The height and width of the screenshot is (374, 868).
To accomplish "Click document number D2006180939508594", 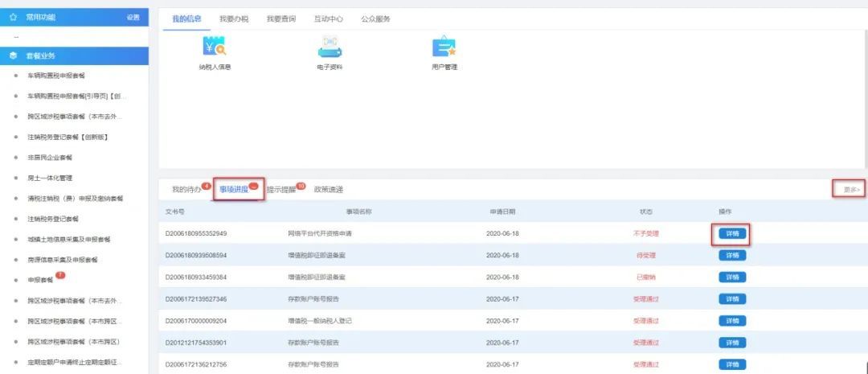I will 196,256.
